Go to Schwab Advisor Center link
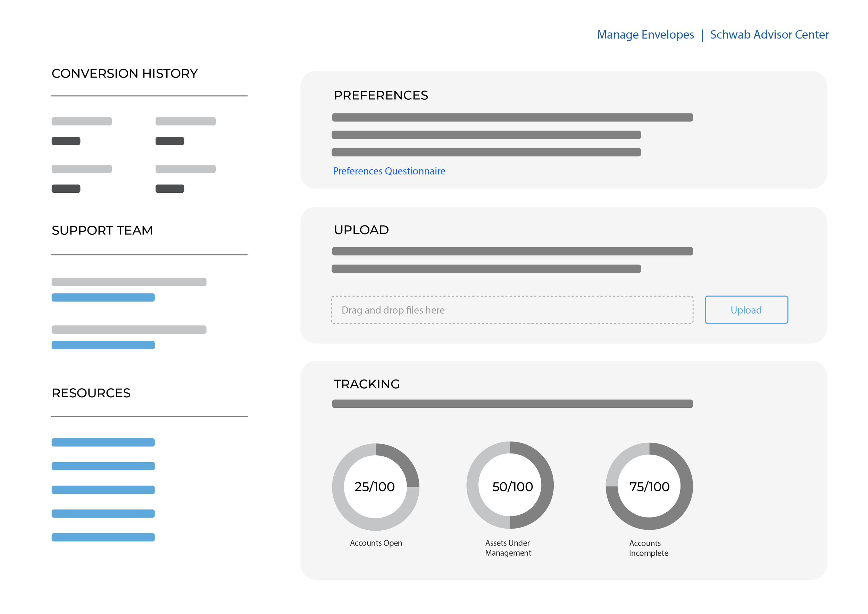Screen dimensions: 868x614 click(x=769, y=34)
